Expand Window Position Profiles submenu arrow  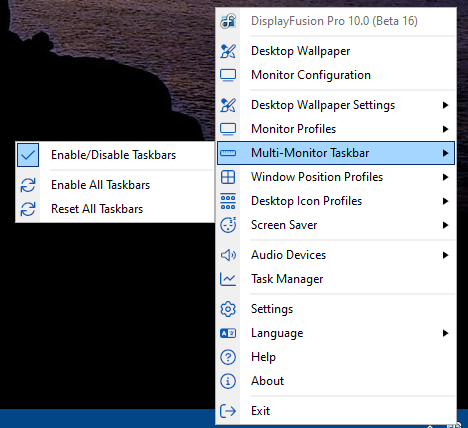445,177
